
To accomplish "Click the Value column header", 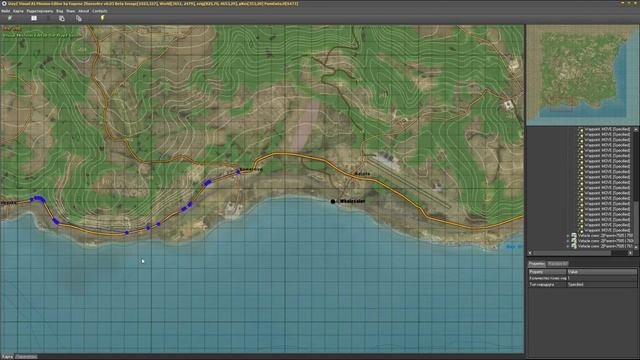I will 602,272.
